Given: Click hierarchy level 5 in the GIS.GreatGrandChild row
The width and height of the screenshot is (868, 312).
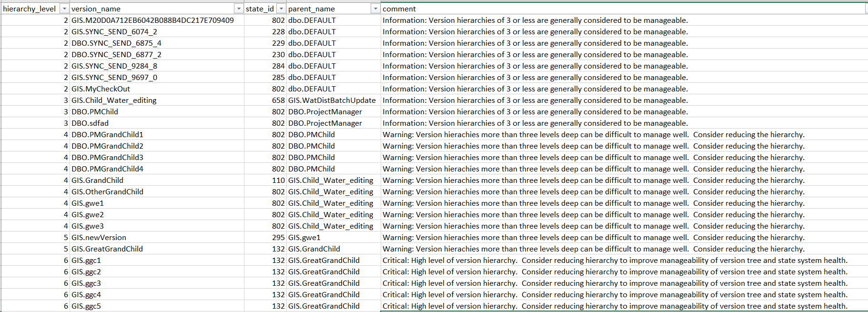Looking at the screenshot, I should [35, 249].
